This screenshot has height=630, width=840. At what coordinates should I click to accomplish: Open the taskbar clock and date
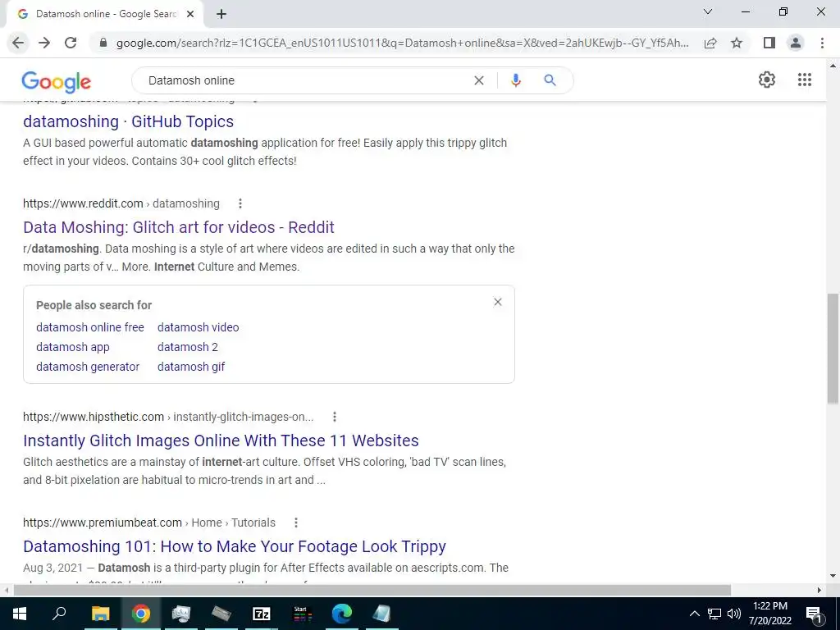(x=769, y=614)
